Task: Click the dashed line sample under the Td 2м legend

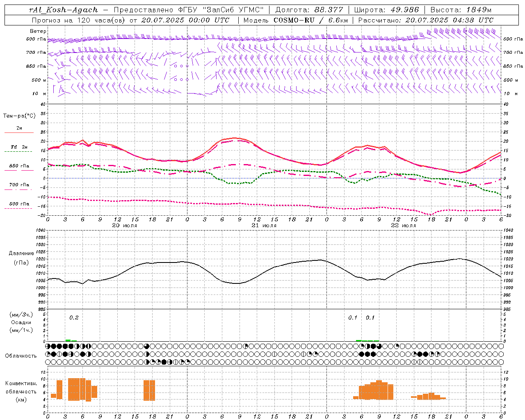Action: pyautogui.click(x=19, y=152)
